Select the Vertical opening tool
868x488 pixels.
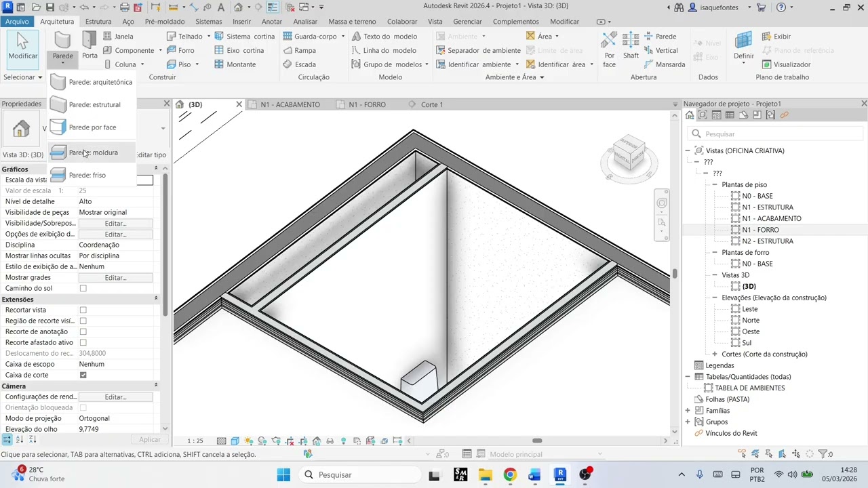660,50
